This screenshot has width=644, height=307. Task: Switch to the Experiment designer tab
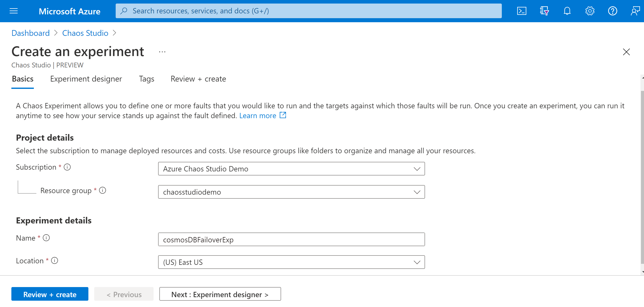(x=86, y=79)
